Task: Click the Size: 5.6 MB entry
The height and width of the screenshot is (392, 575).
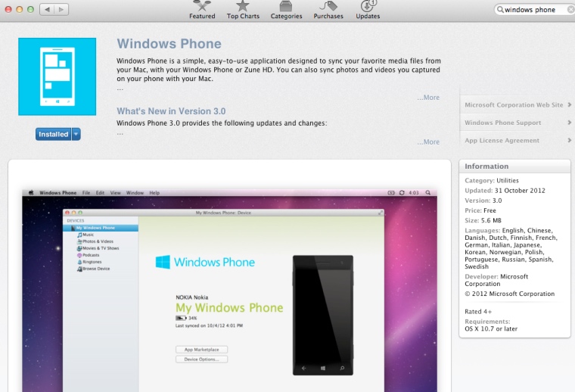Action: pyautogui.click(x=483, y=220)
